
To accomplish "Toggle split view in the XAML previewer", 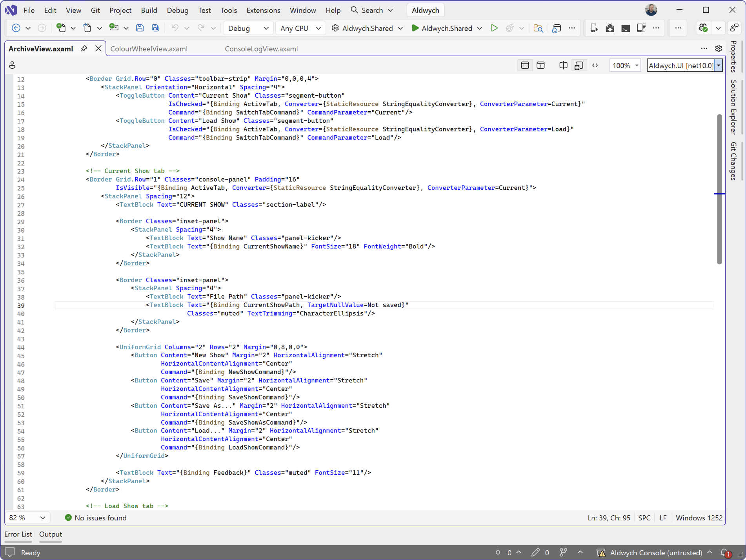I will point(563,65).
